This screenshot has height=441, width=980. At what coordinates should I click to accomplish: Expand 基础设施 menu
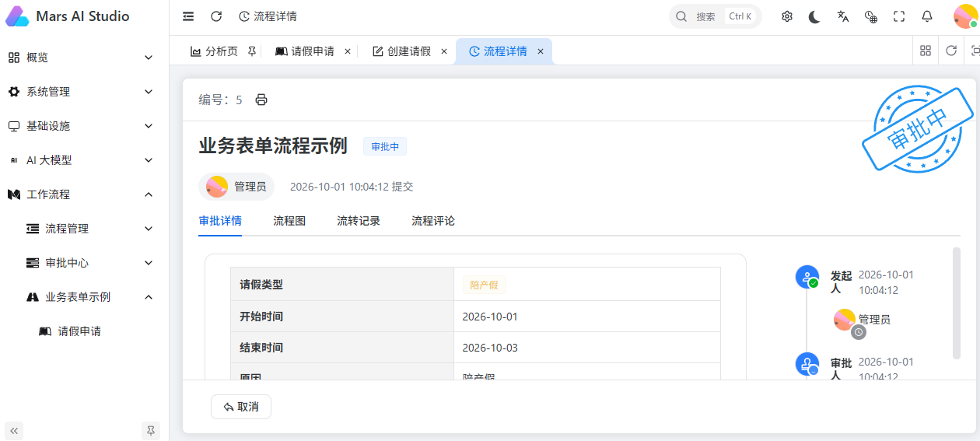81,126
